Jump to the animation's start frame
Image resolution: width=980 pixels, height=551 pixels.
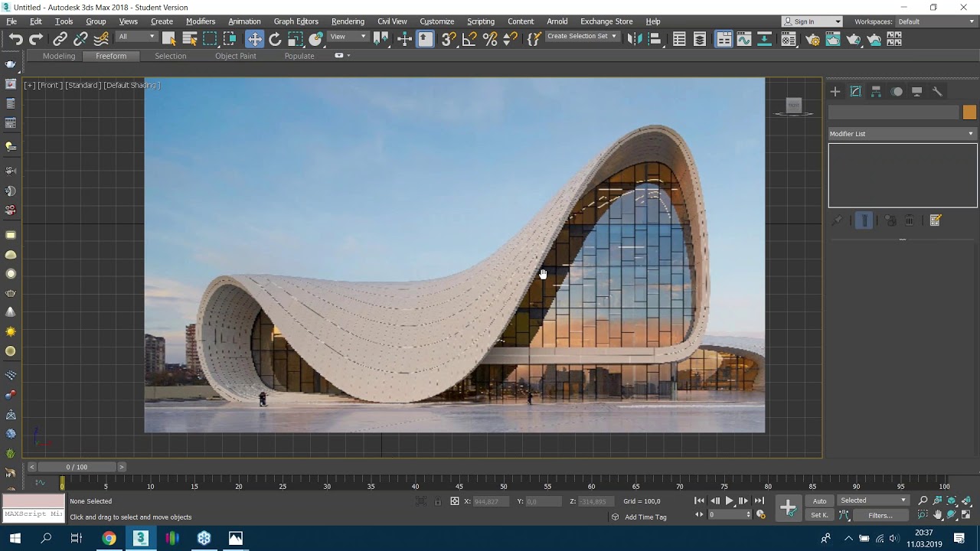coord(699,500)
